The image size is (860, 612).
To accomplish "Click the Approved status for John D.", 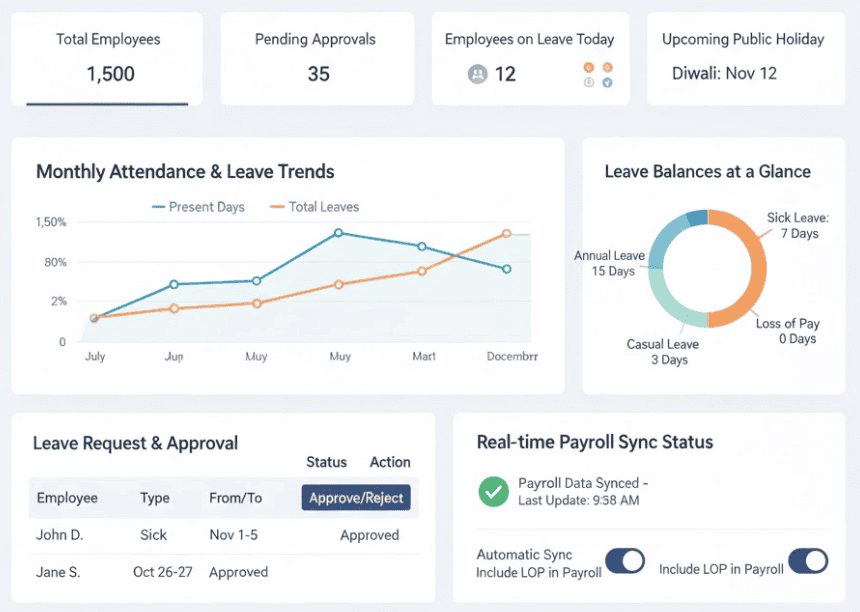I will [368, 535].
